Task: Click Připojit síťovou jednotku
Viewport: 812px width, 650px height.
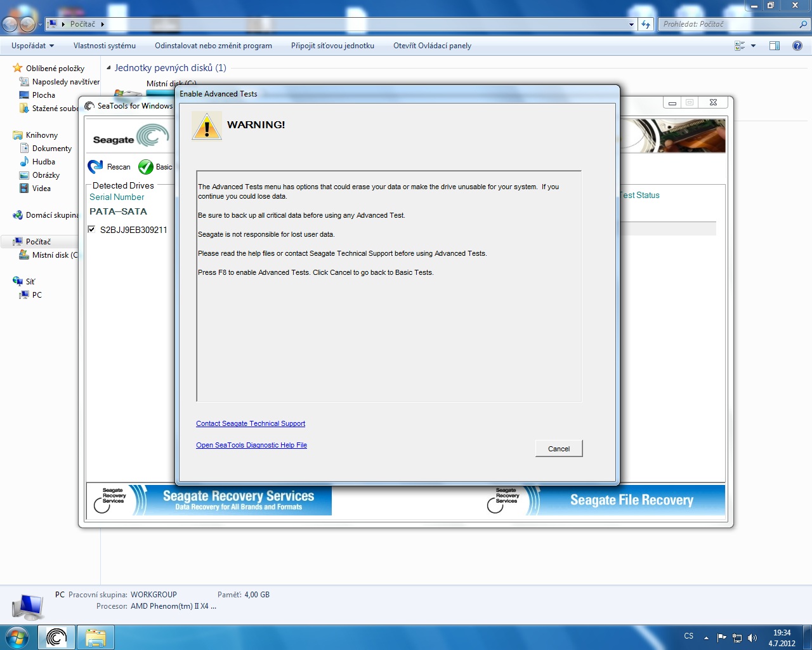Action: [x=332, y=46]
